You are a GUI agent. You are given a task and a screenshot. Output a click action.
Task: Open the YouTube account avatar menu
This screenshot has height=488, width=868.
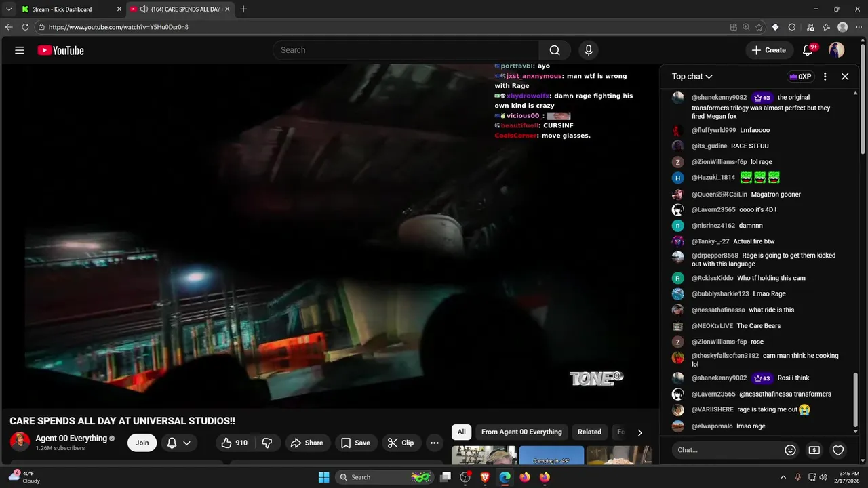point(837,50)
